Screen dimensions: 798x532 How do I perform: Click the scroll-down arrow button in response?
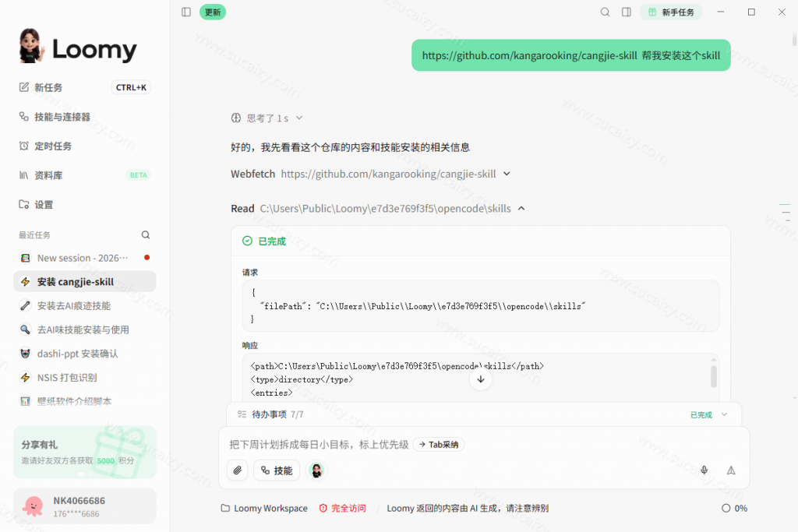click(x=480, y=379)
